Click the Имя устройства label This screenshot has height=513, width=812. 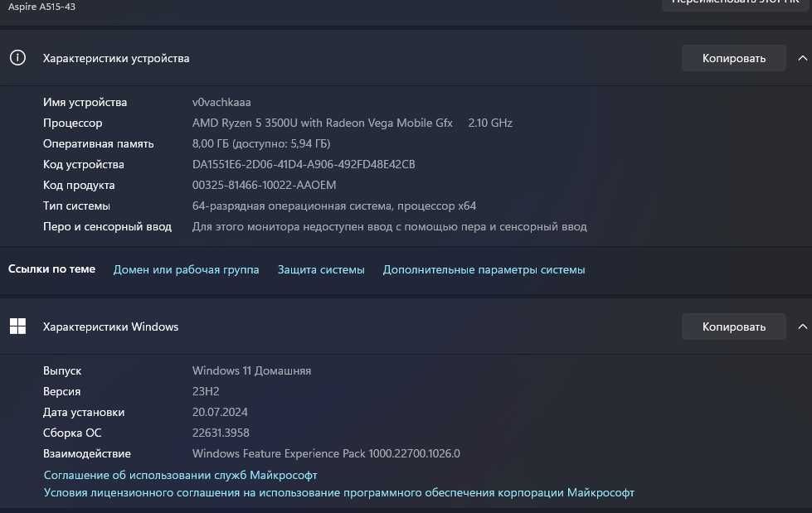click(x=85, y=102)
